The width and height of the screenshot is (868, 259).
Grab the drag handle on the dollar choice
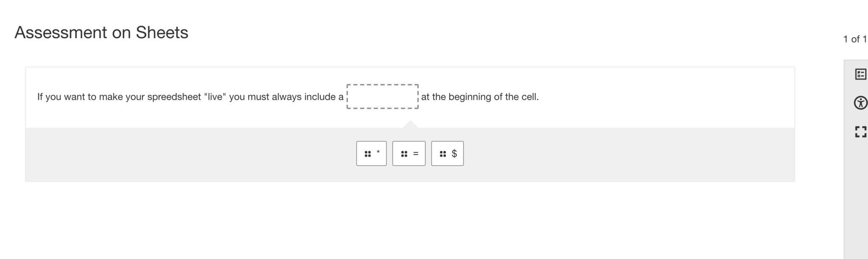443,154
